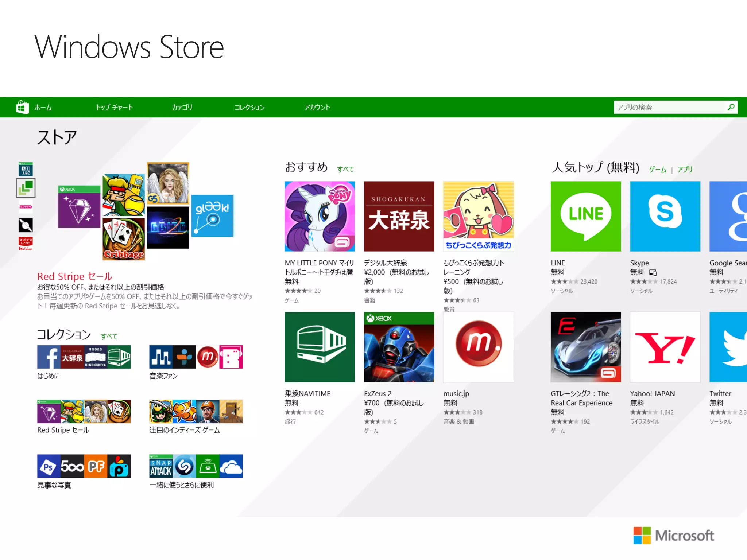Open the music.jp app tile
This screenshot has width=747, height=560.
479,347
